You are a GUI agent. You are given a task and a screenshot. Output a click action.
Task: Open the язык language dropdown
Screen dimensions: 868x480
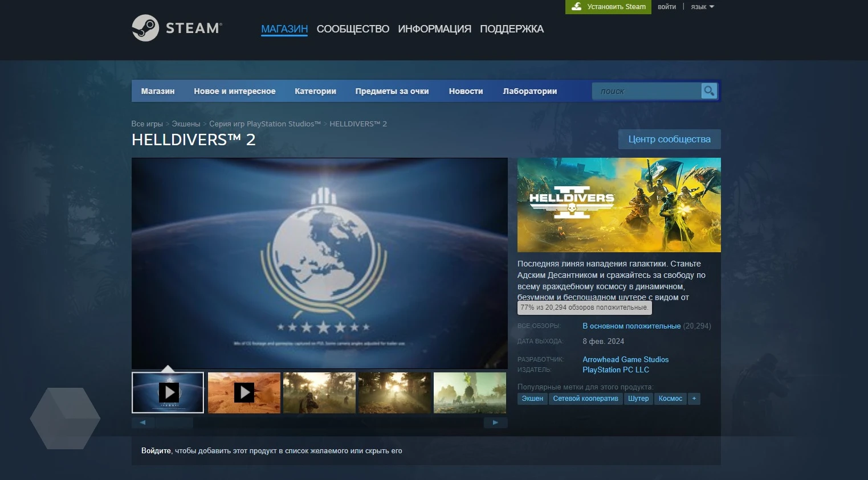click(x=702, y=7)
